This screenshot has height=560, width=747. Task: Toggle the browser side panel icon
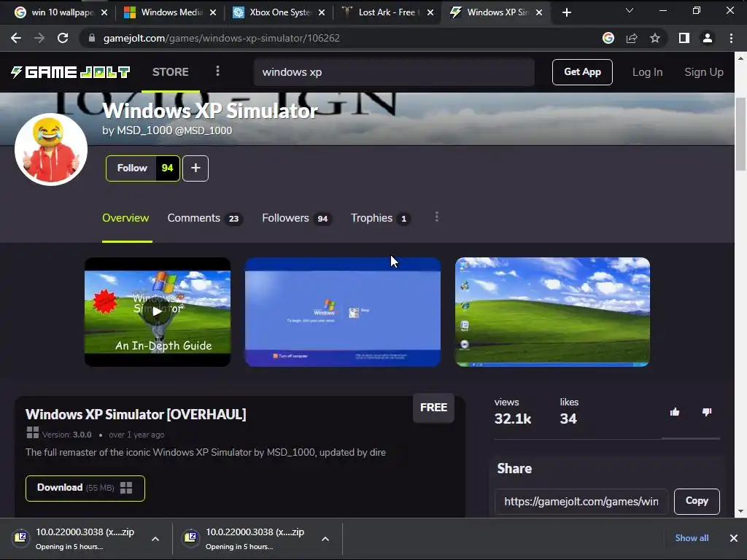pos(684,38)
